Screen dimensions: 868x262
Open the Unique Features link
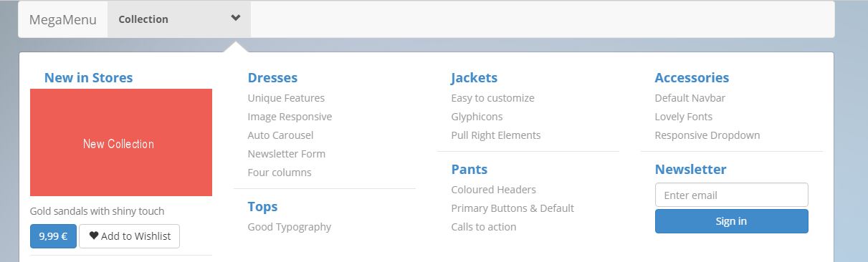286,98
